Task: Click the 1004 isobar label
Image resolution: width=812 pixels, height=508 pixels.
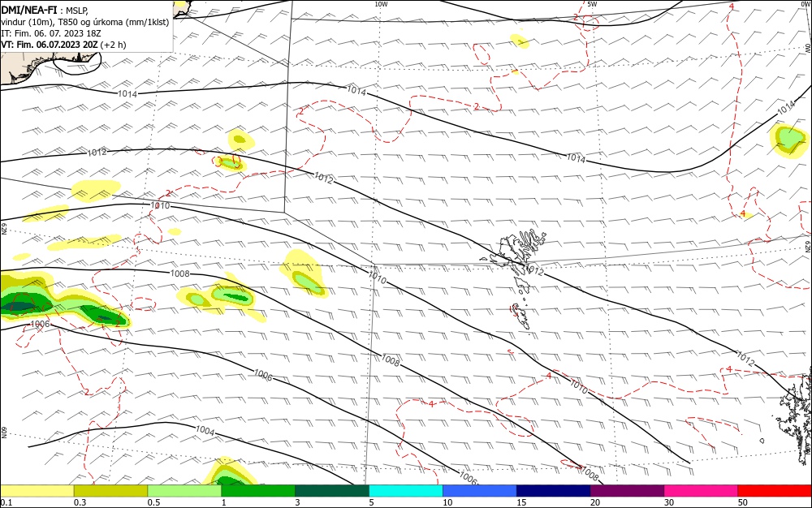Action: (205, 430)
